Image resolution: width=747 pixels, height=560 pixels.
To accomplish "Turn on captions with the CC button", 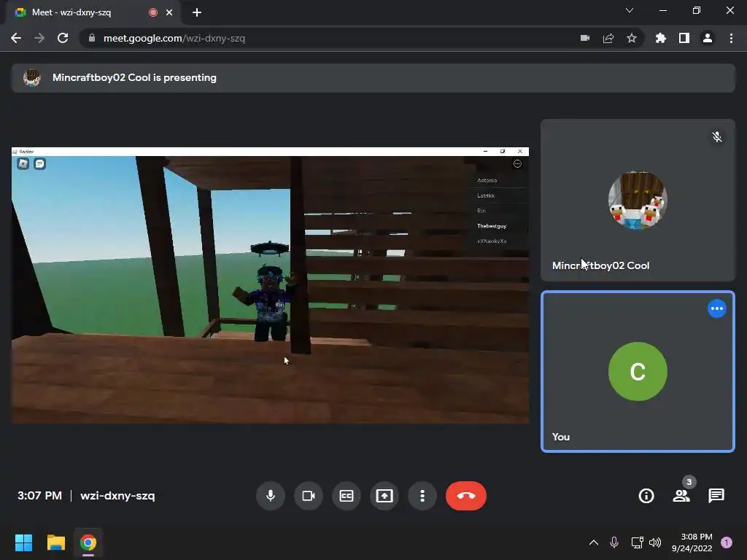I will coord(347,496).
